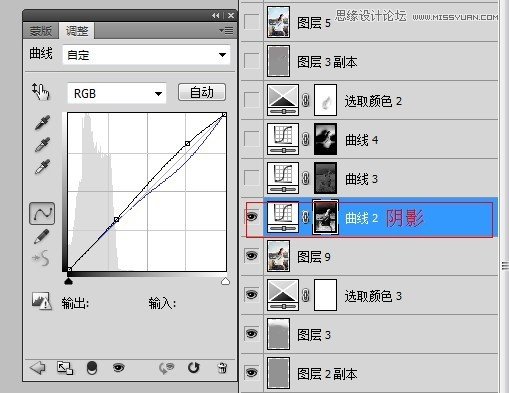Click the black input slider triangle
The height and width of the screenshot is (393, 509).
(x=68, y=282)
